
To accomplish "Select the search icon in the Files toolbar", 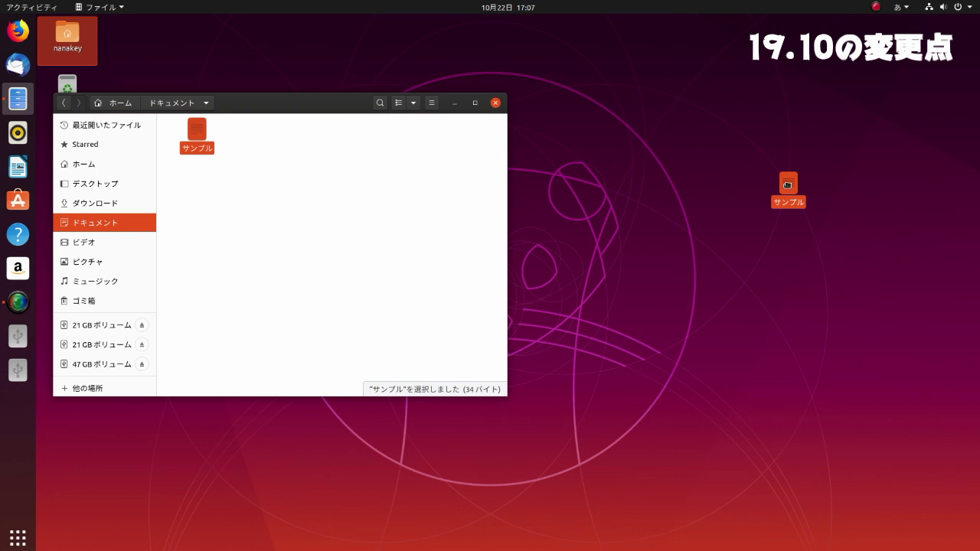I will (x=380, y=102).
